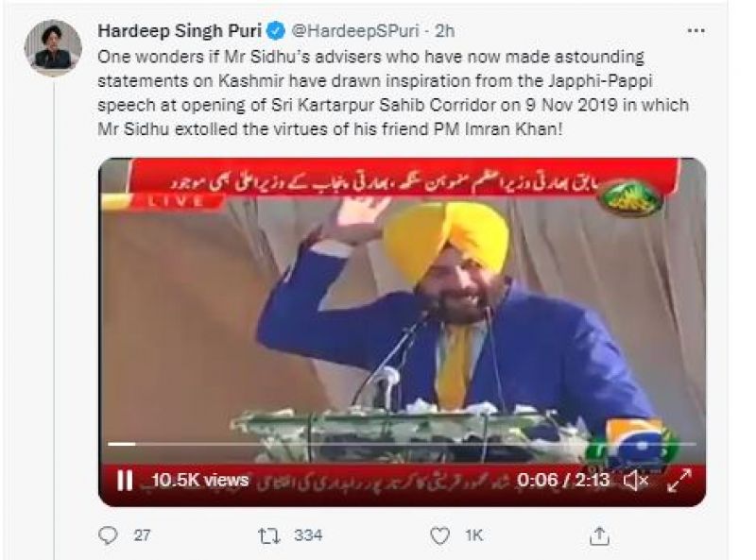Click the reply speech bubble icon
756x560 pixels.
(x=108, y=535)
